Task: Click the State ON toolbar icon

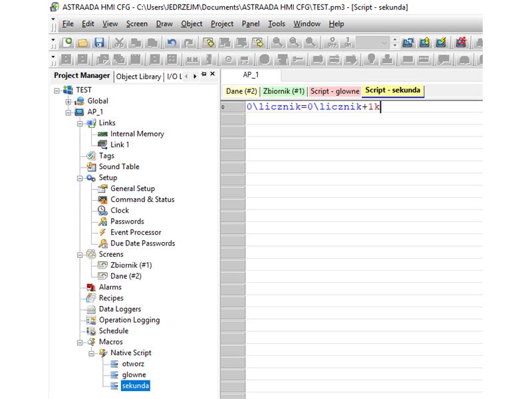Action: 348,43
